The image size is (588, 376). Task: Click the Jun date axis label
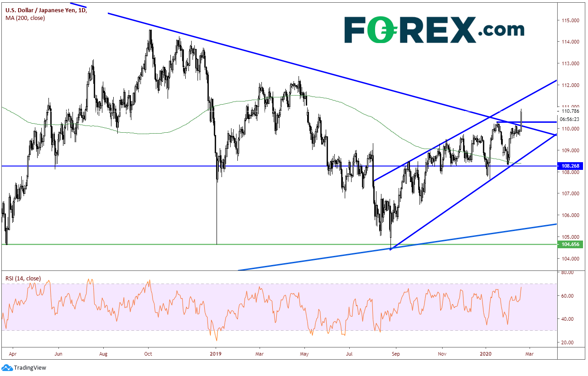click(x=58, y=354)
